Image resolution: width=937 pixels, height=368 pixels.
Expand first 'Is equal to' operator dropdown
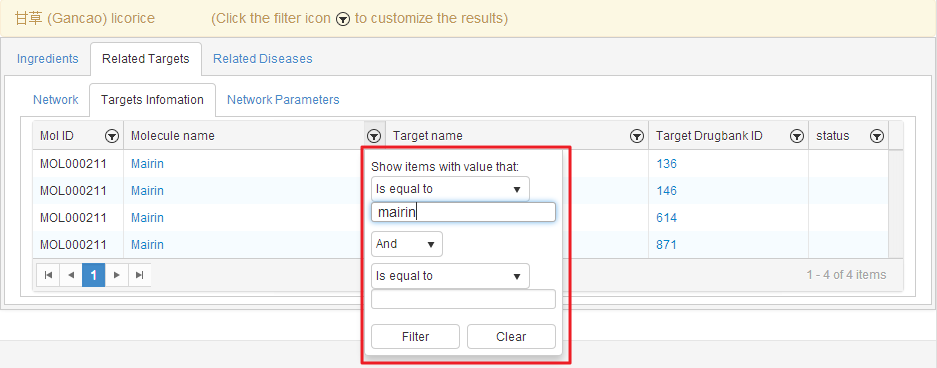(x=450, y=189)
